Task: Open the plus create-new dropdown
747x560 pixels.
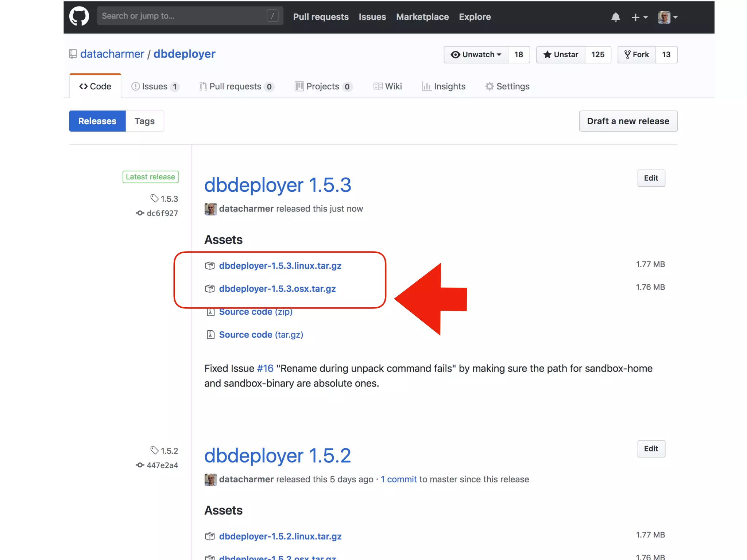Action: coord(639,17)
